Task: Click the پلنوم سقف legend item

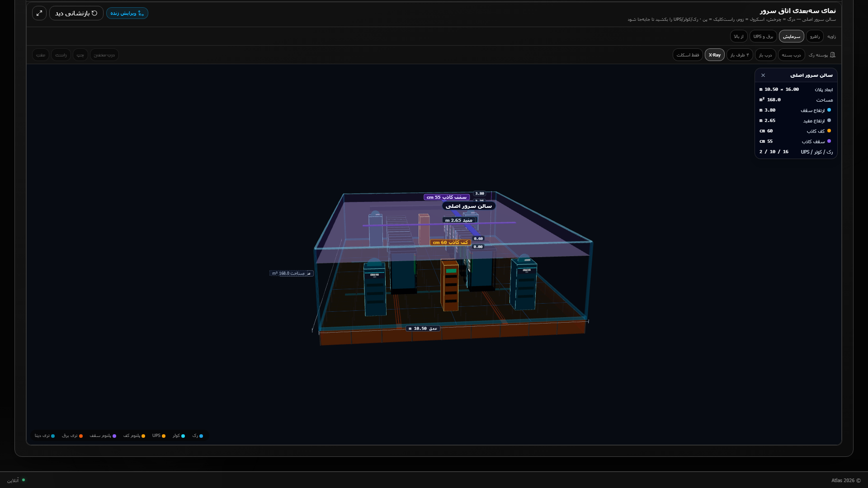Action: (103, 436)
